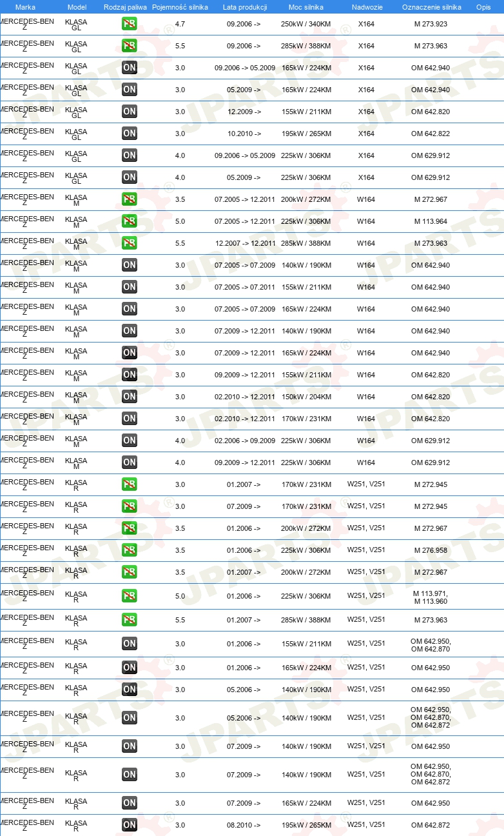Click the Marka column header
This screenshot has width=504, height=836.
[25, 7]
